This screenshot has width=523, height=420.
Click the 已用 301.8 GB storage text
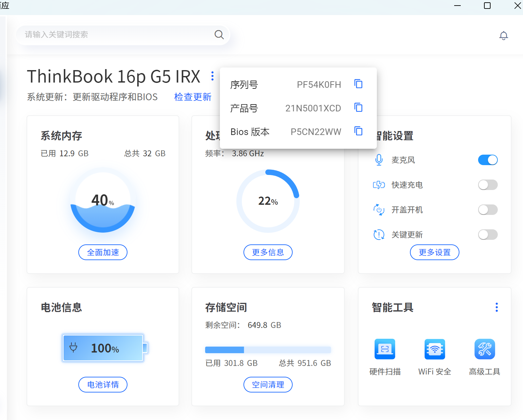tap(231, 363)
